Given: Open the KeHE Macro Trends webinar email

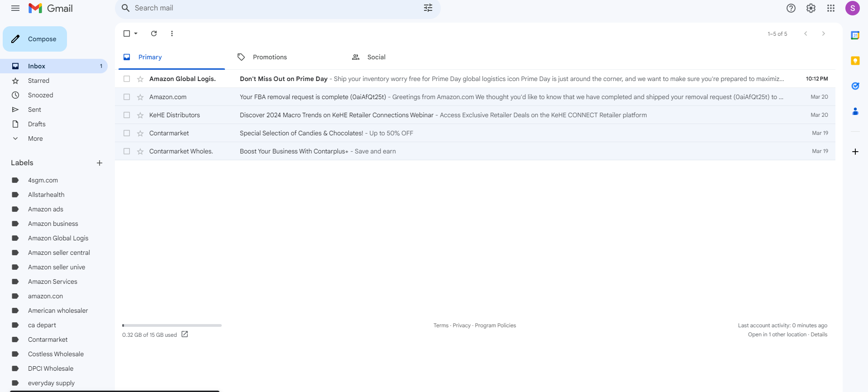Looking at the screenshot, I should (x=475, y=115).
